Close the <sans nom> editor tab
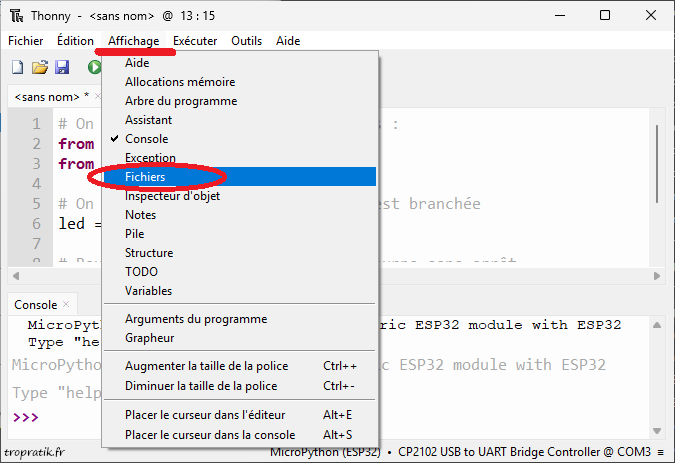Image resolution: width=675 pixels, height=463 pixels. pos(98,97)
